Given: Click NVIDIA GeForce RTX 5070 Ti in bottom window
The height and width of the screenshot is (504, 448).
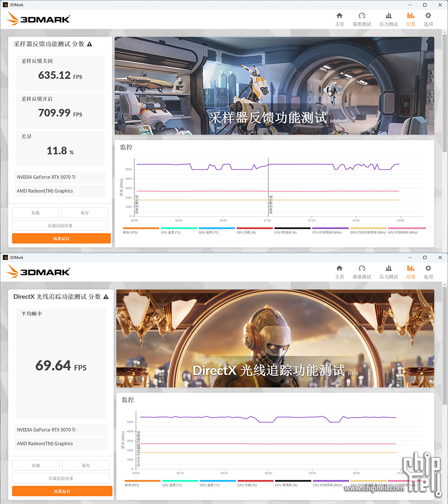Looking at the screenshot, I should click(x=61, y=430).
